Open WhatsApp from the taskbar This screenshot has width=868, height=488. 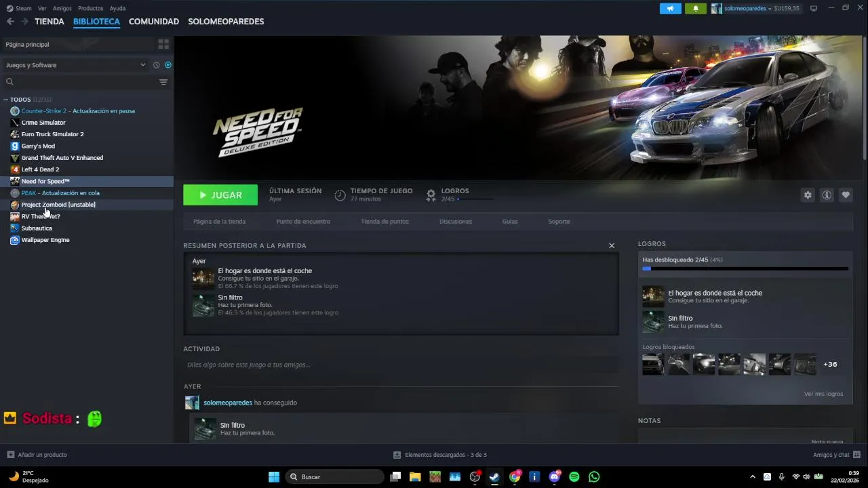(x=594, y=477)
